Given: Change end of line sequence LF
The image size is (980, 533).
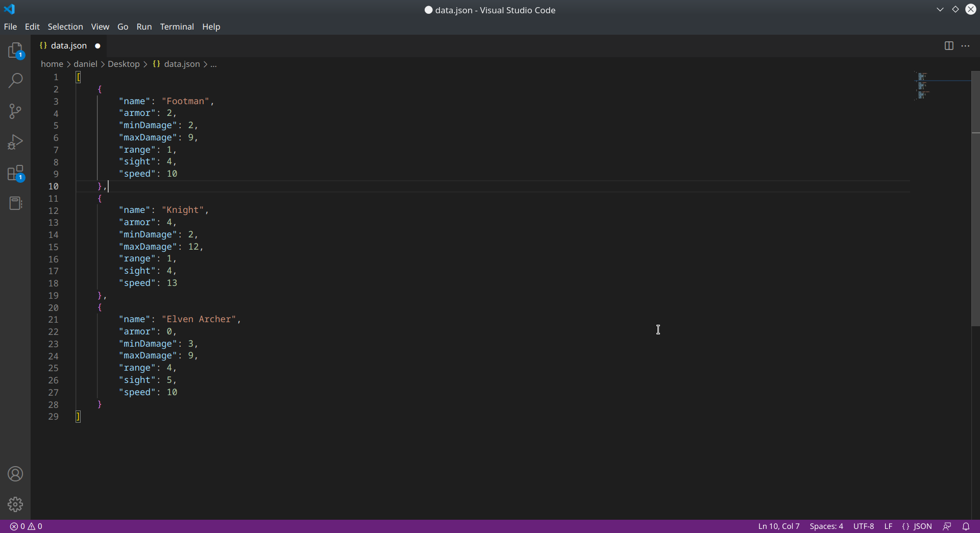Looking at the screenshot, I should (888, 526).
